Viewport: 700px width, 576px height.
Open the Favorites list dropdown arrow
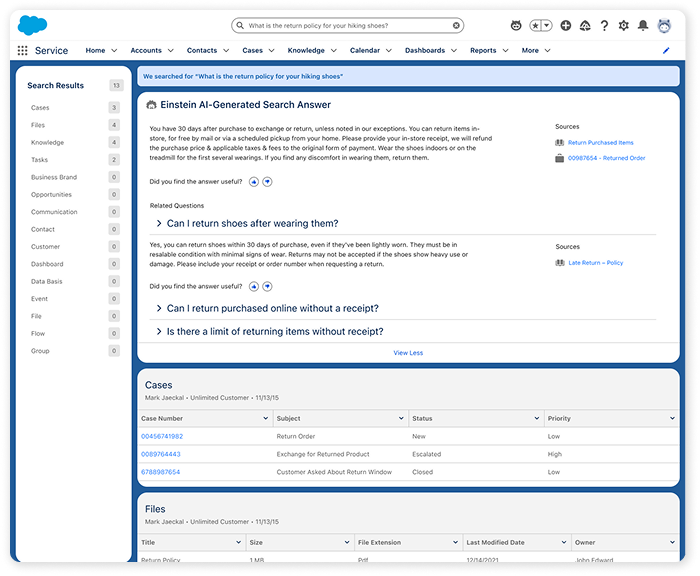pyautogui.click(x=548, y=25)
